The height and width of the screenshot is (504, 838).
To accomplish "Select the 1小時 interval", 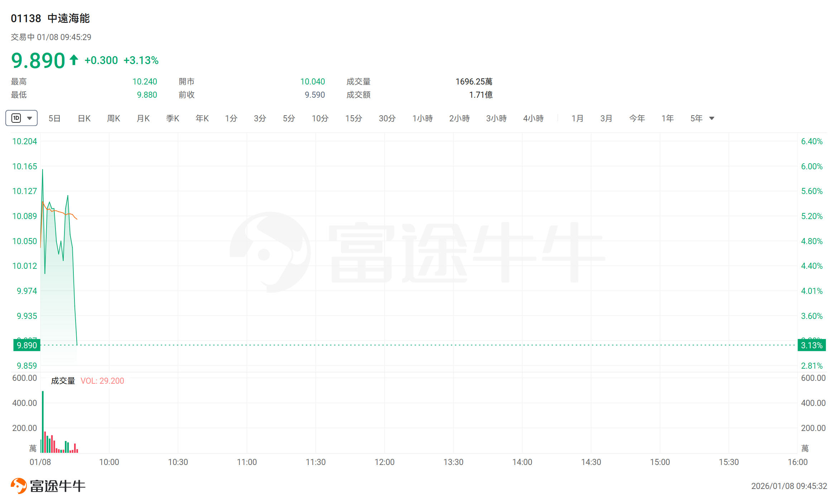I will pos(423,118).
